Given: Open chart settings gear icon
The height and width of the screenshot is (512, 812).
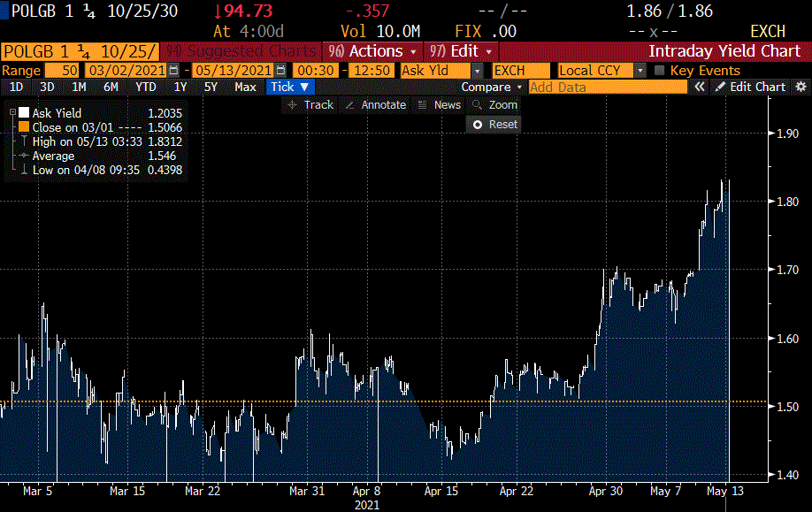Looking at the screenshot, I should (801, 87).
